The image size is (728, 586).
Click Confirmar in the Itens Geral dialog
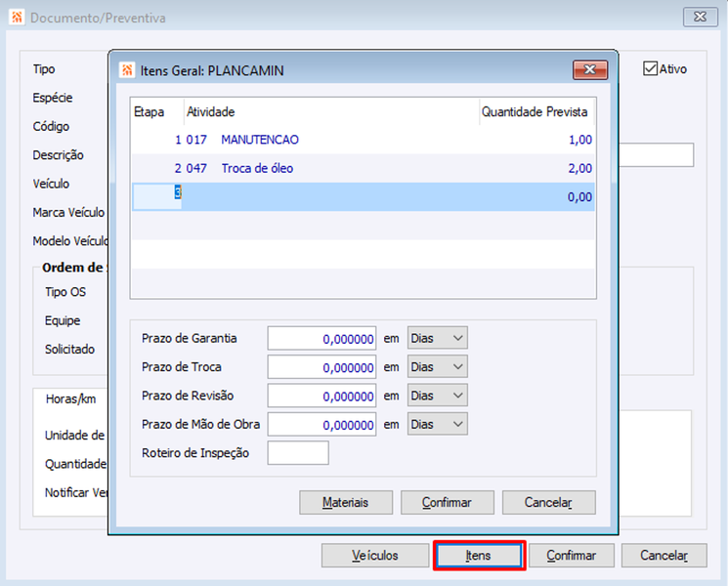[448, 502]
